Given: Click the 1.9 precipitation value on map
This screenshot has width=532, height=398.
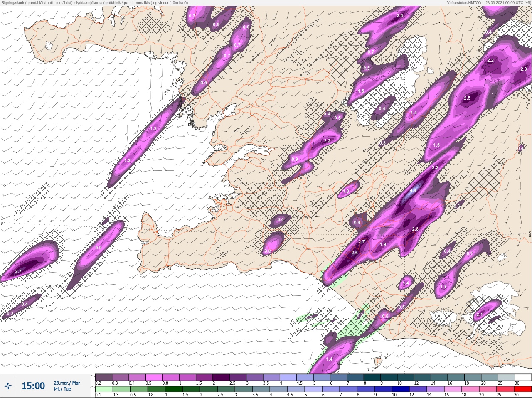Looking at the screenshot, I should point(383,244).
